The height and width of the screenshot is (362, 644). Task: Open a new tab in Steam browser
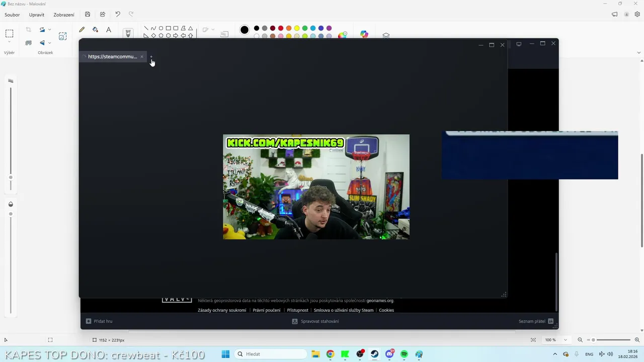tap(151, 56)
